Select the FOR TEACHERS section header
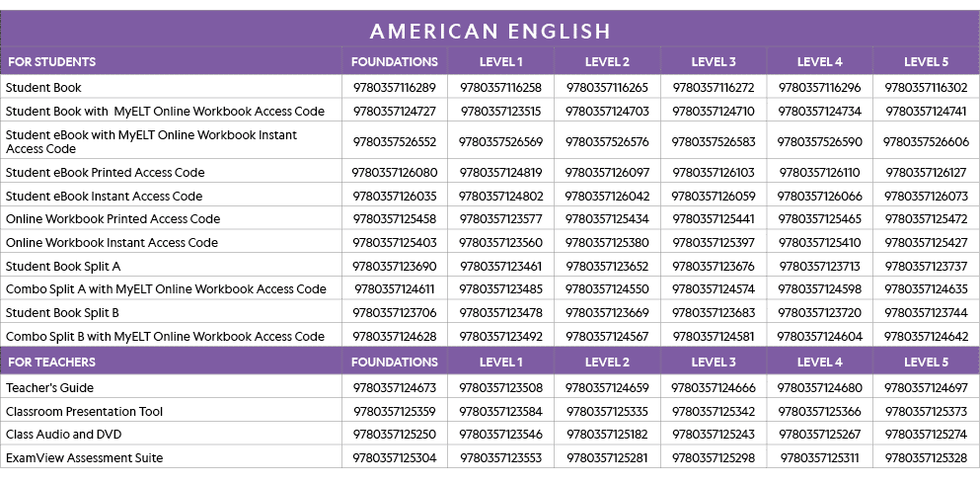The image size is (980, 484). [49, 363]
